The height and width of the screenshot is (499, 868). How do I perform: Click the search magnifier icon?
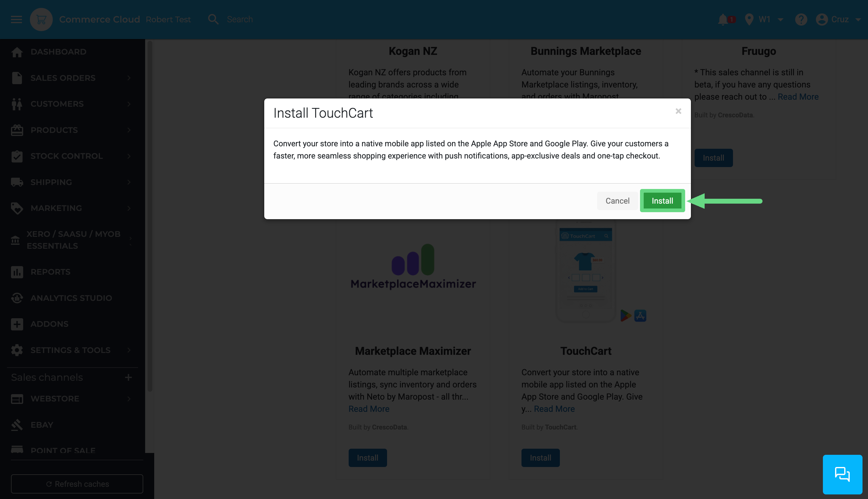click(213, 20)
